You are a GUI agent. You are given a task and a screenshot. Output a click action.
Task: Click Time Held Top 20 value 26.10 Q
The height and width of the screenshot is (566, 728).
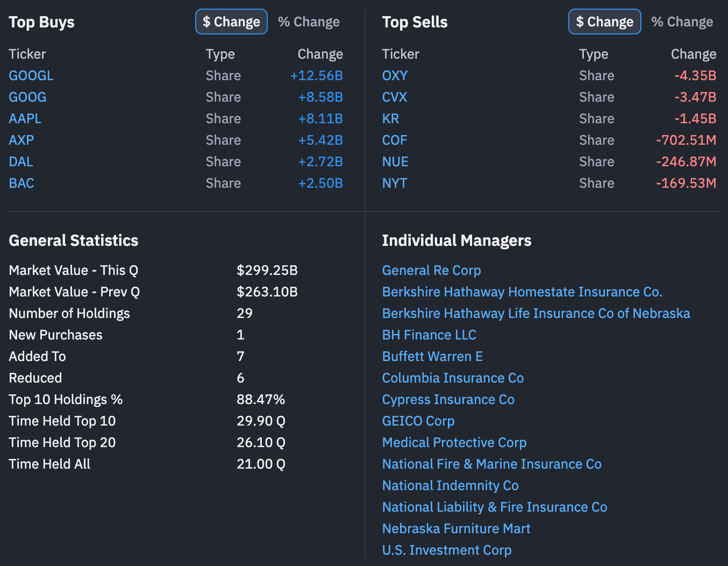(261, 442)
